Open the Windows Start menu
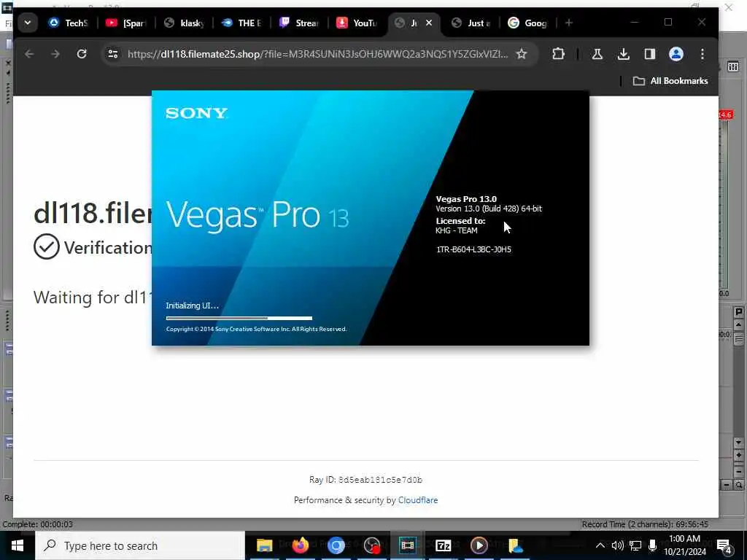Viewport: 747px width, 560px height. tap(18, 545)
